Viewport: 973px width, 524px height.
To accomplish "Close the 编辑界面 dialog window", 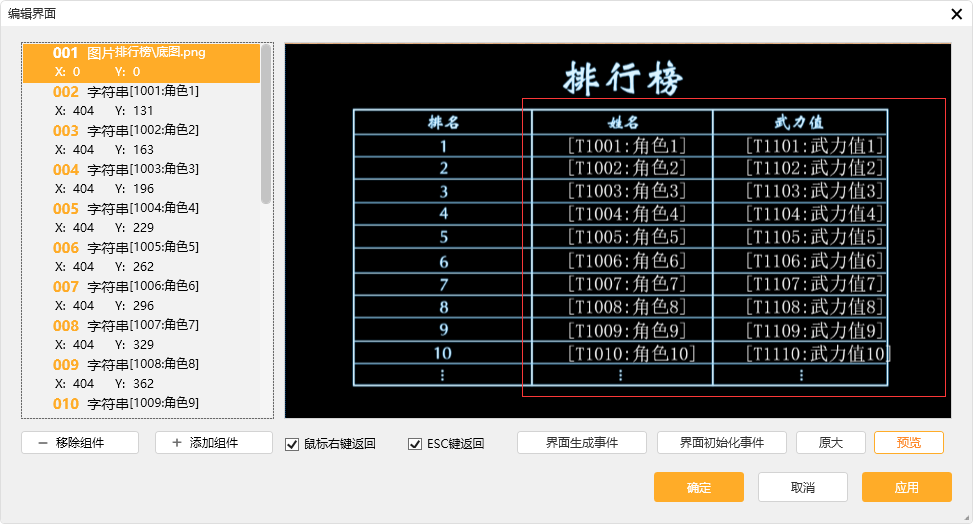I will (x=956, y=13).
